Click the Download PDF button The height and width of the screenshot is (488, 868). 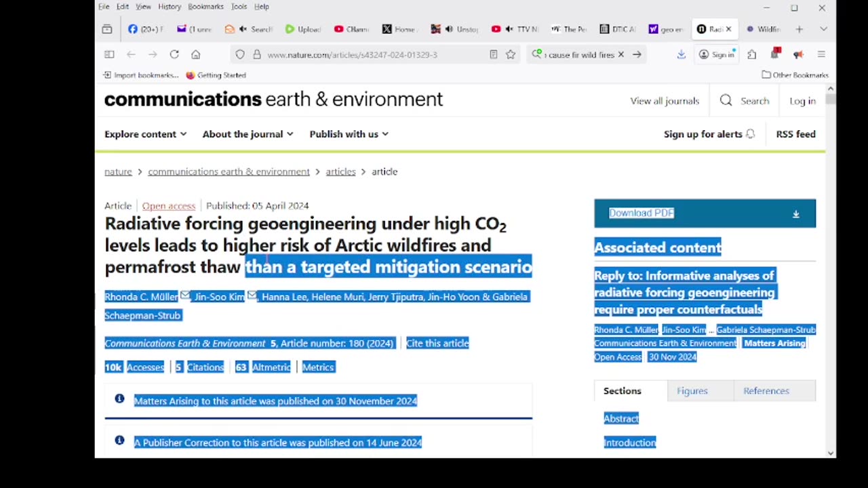click(x=705, y=213)
